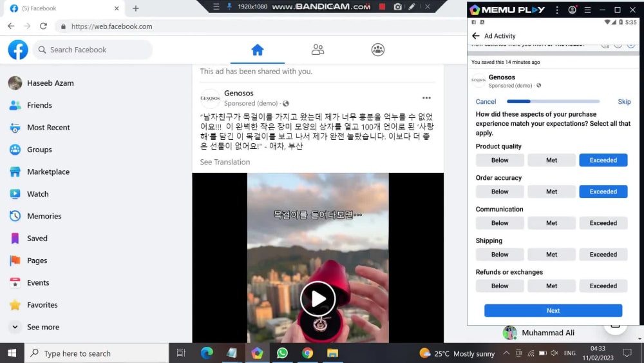Click the taskbar search box
Image resolution: width=644 pixels, height=363 pixels.
(x=97, y=353)
